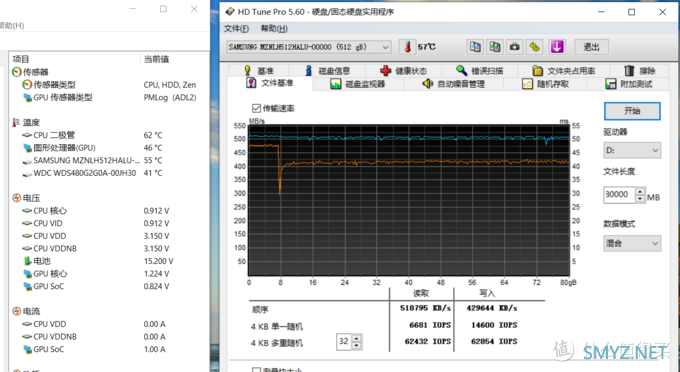Select the 电流 current group icon
Screen dimensions: 680x372
pos(16,311)
